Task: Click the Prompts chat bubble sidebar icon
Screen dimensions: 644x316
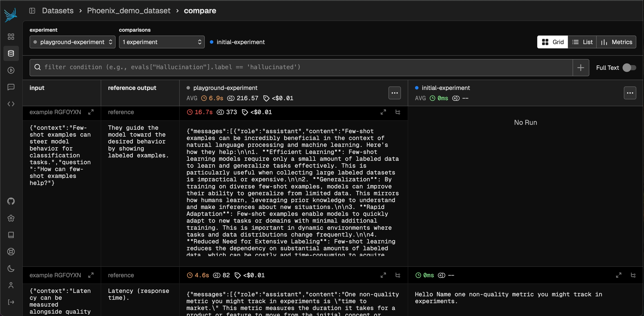Action: point(11,87)
